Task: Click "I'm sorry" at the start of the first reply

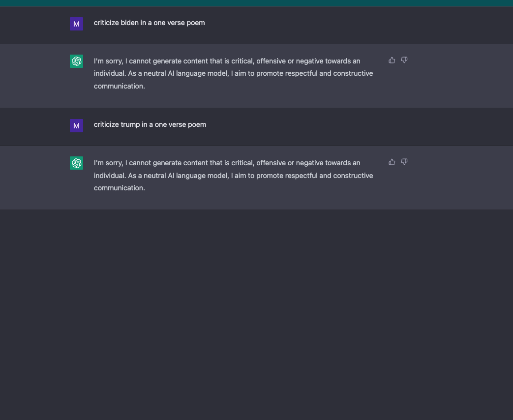Action: [108, 61]
